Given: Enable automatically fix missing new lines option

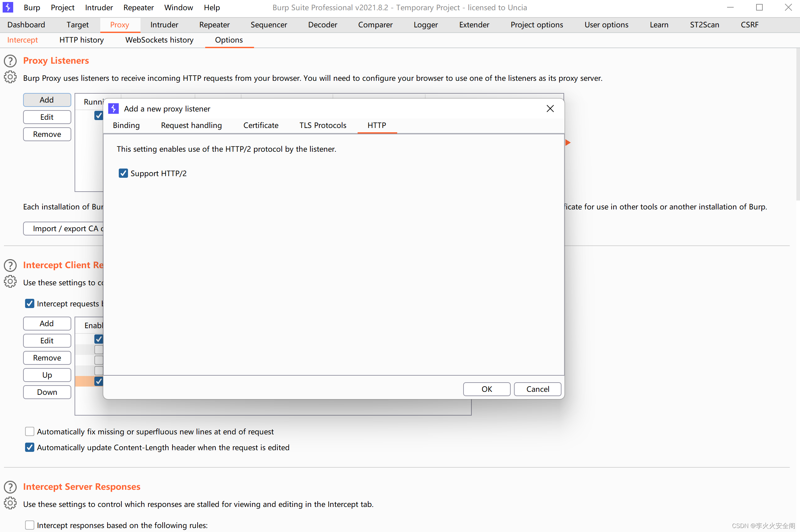Looking at the screenshot, I should (29, 431).
